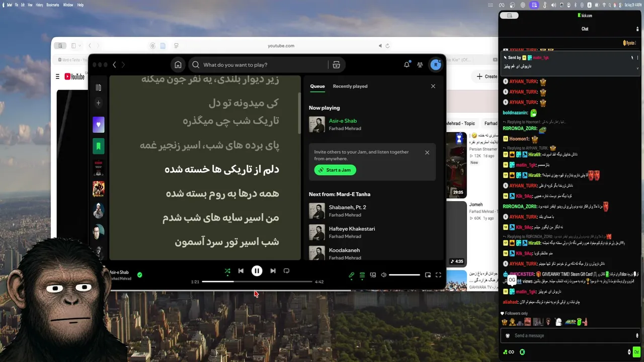Go back in Spotify navigation
Screen dimensions: 644x362
click(x=114, y=65)
